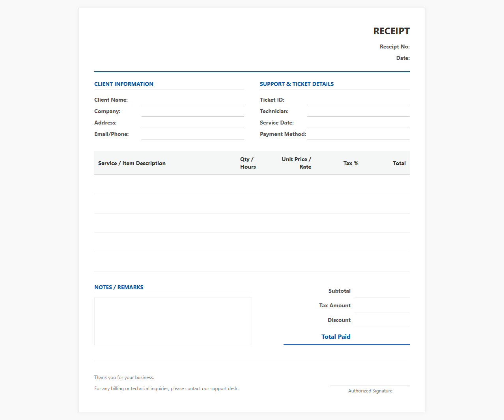The height and width of the screenshot is (420, 504).
Task: Click the Receipt No: label
Action: coord(395,46)
